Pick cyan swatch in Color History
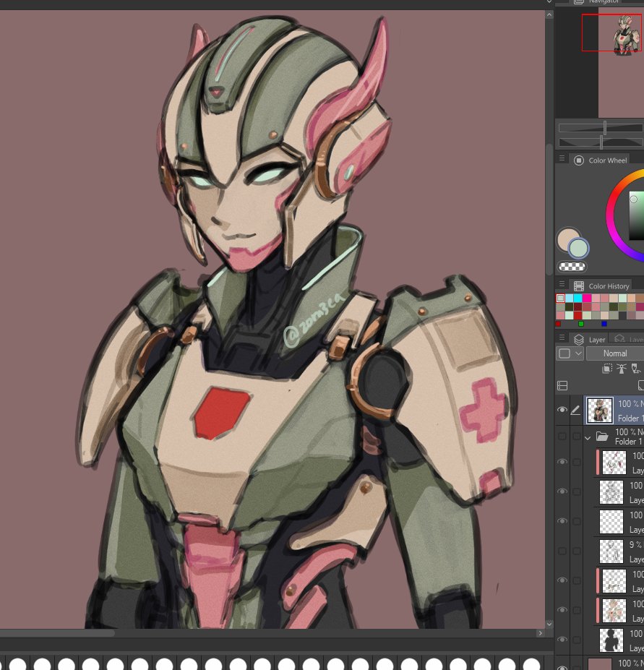The image size is (644, 670). (578, 298)
